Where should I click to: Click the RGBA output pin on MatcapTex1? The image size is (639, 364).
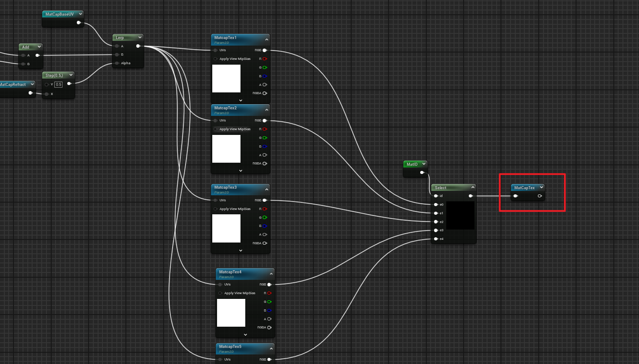point(264,93)
